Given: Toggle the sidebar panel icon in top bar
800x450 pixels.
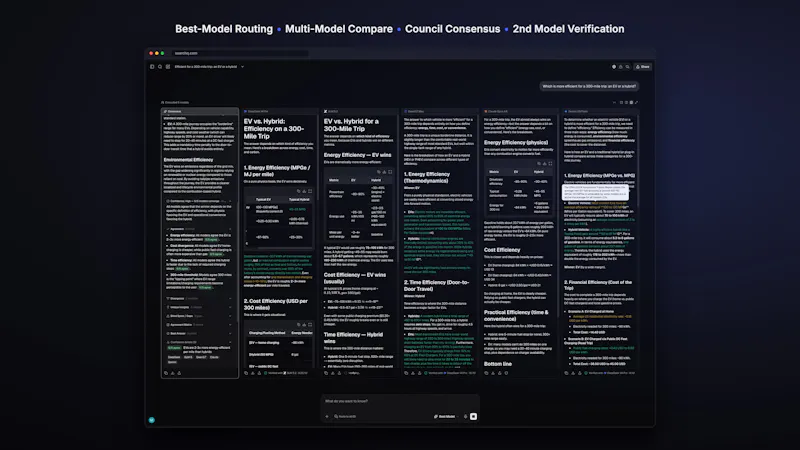Looking at the screenshot, I should [x=152, y=67].
